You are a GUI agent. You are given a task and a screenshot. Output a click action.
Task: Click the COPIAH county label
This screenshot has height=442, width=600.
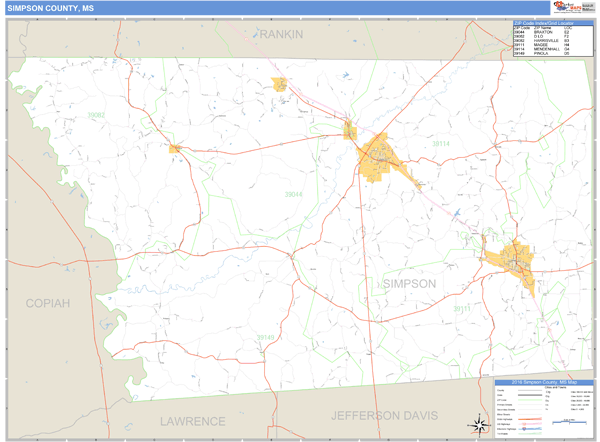[48, 302]
